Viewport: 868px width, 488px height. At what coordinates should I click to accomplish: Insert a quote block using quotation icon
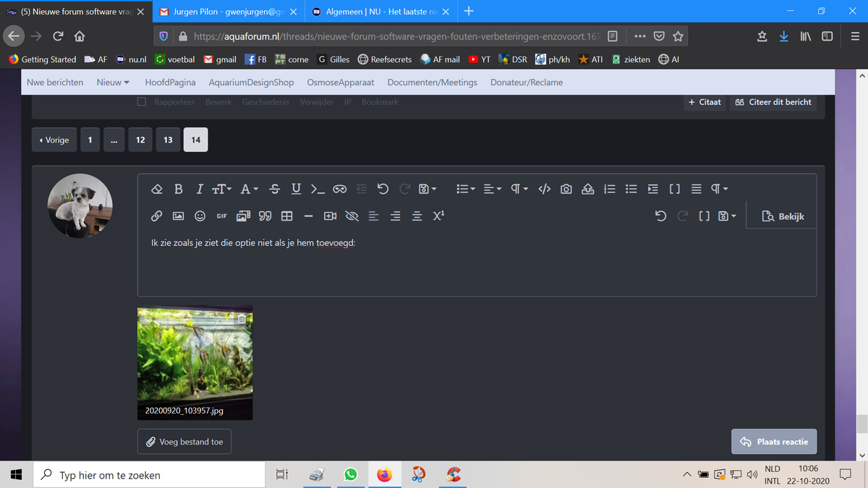pyautogui.click(x=265, y=216)
